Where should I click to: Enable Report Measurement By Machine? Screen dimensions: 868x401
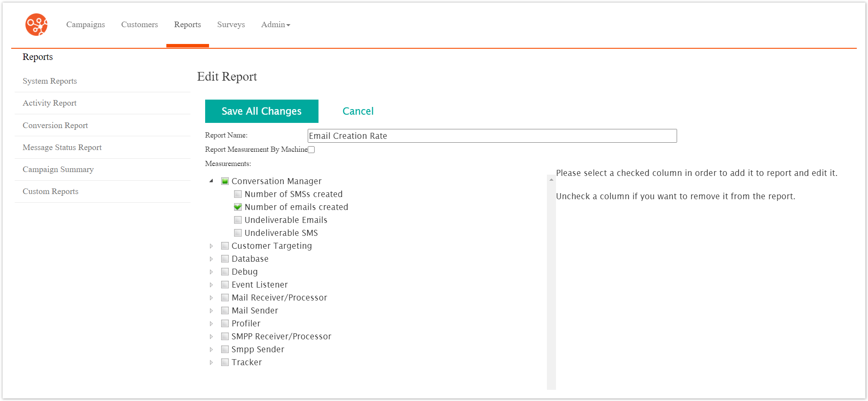pyautogui.click(x=311, y=149)
